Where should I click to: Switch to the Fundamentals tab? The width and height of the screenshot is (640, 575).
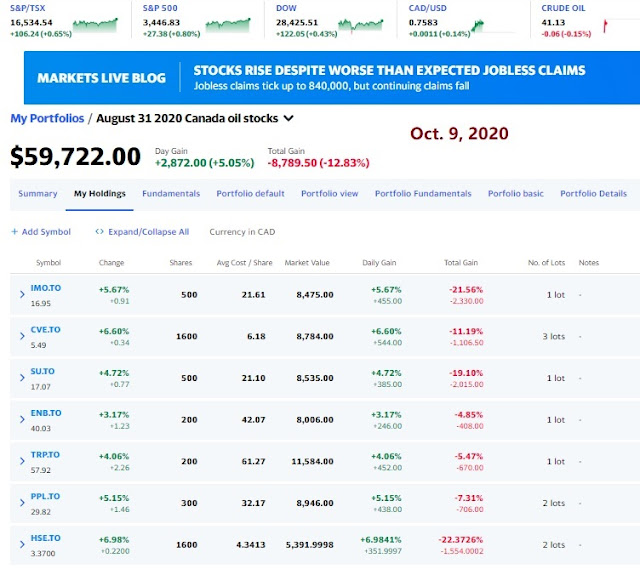(x=171, y=194)
